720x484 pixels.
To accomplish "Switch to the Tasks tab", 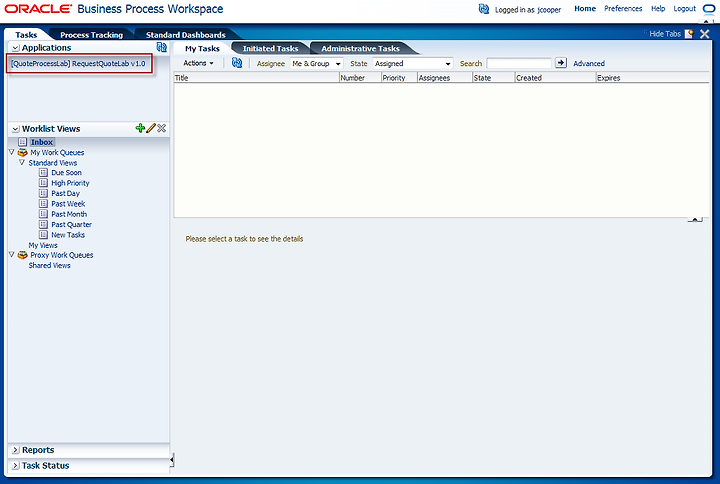I will coord(26,35).
